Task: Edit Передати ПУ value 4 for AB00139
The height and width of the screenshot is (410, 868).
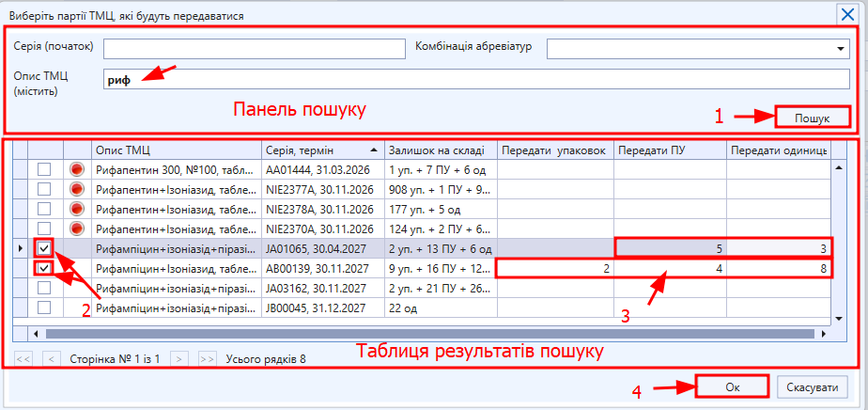Action: (670, 269)
